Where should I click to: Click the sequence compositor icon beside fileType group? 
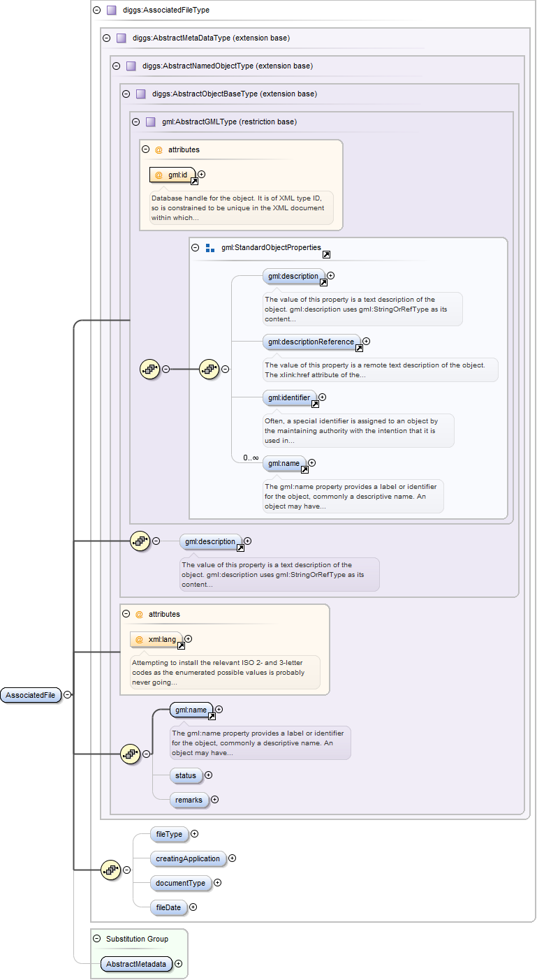pyautogui.click(x=112, y=870)
